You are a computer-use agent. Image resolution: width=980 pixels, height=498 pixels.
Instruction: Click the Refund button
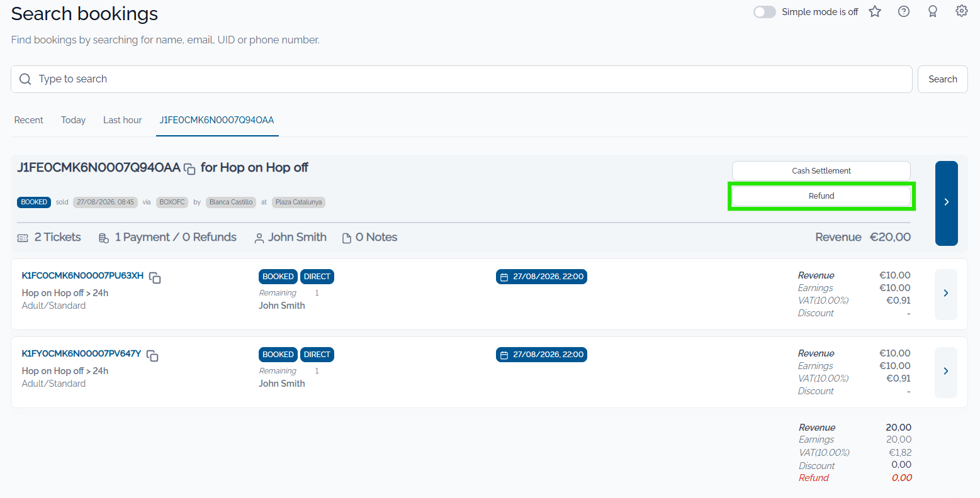pos(821,196)
